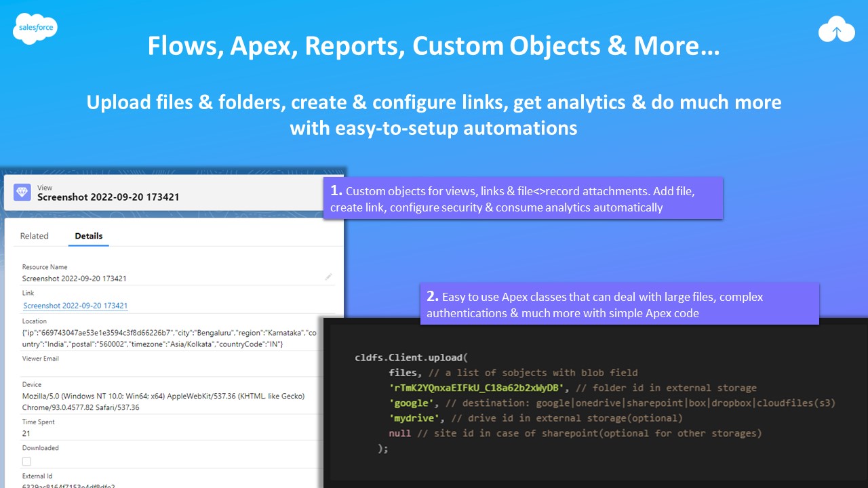Click the 'google' string in the code
Screen dimensions: 868x488
[412, 403]
